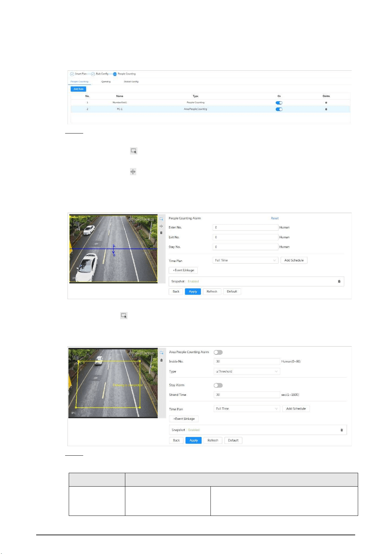Screen dimensions: 392x554
Task: Click the Type column header in rule table
Action: tap(195, 96)
